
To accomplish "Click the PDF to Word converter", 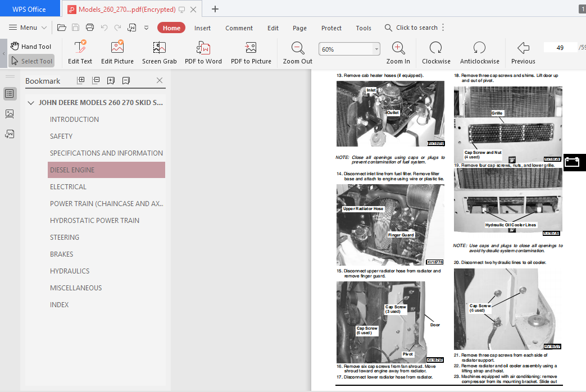I will (203, 52).
